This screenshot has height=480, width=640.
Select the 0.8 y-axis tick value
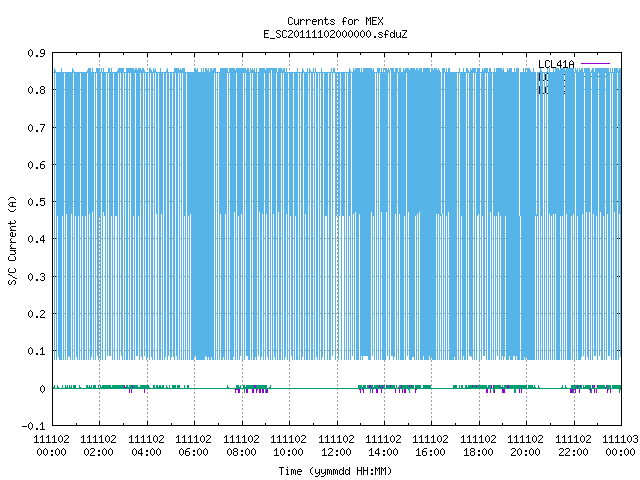click(36, 90)
